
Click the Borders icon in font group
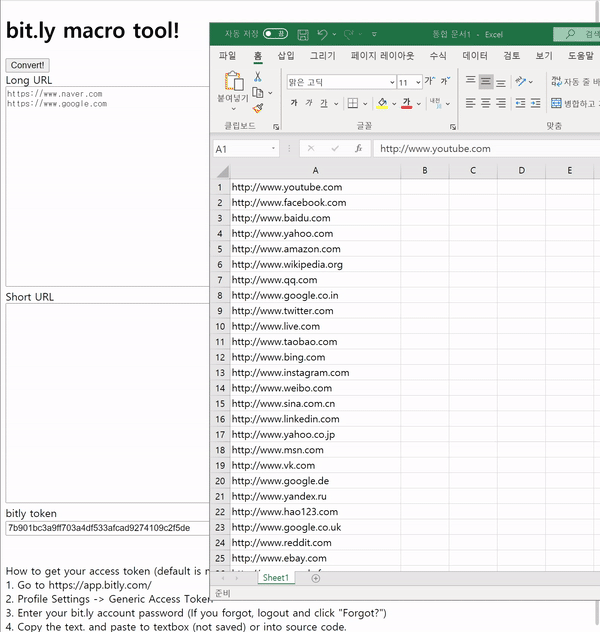click(353, 104)
